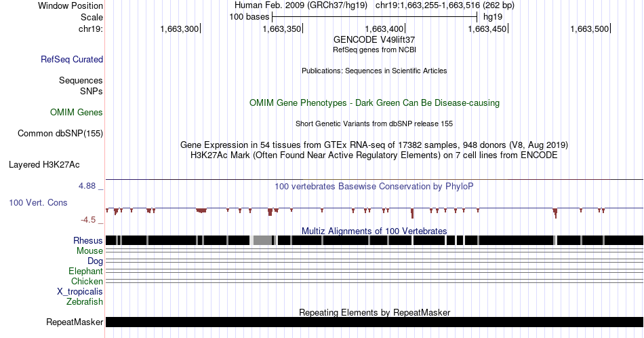Click the 1,663,350 ruler coordinate
The image size is (644, 338).
pyautogui.click(x=282, y=29)
